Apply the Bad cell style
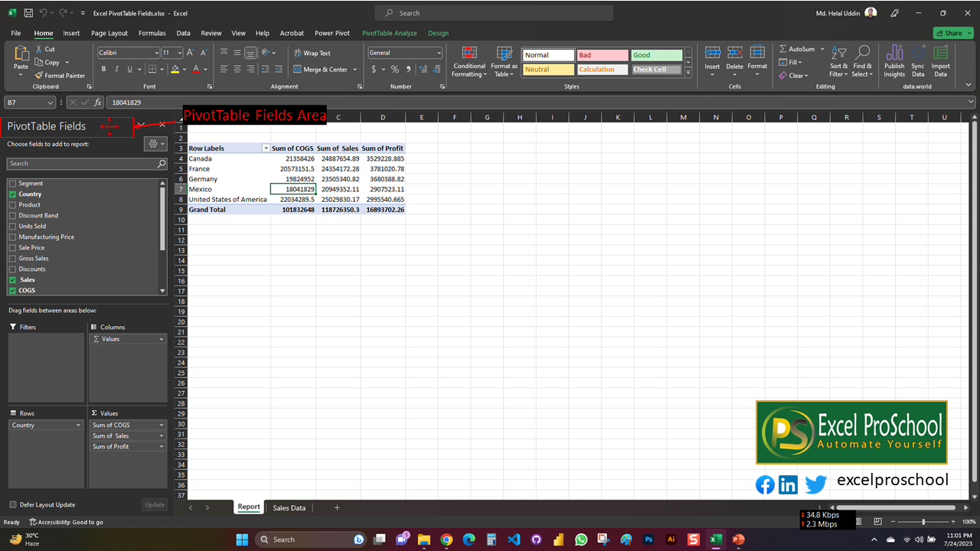Image resolution: width=980 pixels, height=551 pixels. click(602, 55)
